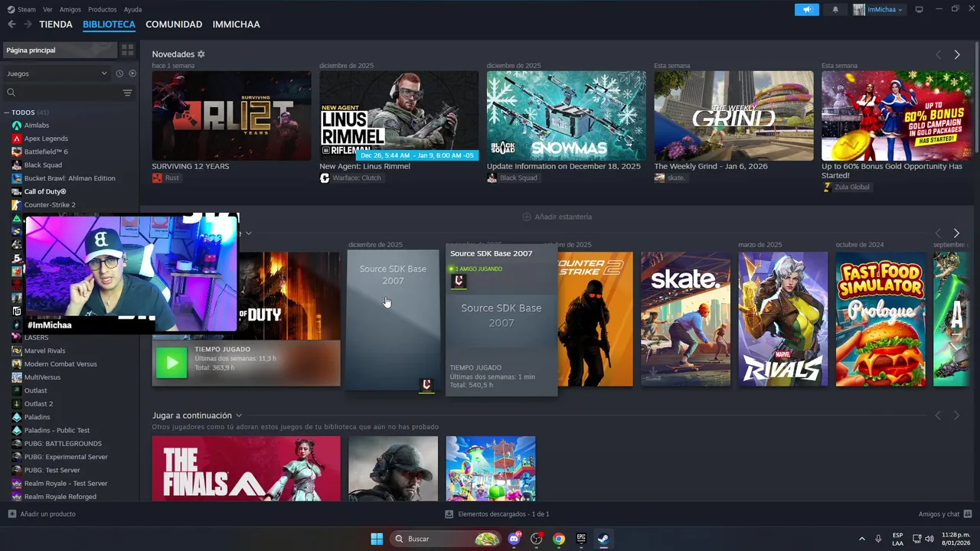This screenshot has width=980, height=551.
Task: Click the forward navigation arrow
Action: [28, 24]
